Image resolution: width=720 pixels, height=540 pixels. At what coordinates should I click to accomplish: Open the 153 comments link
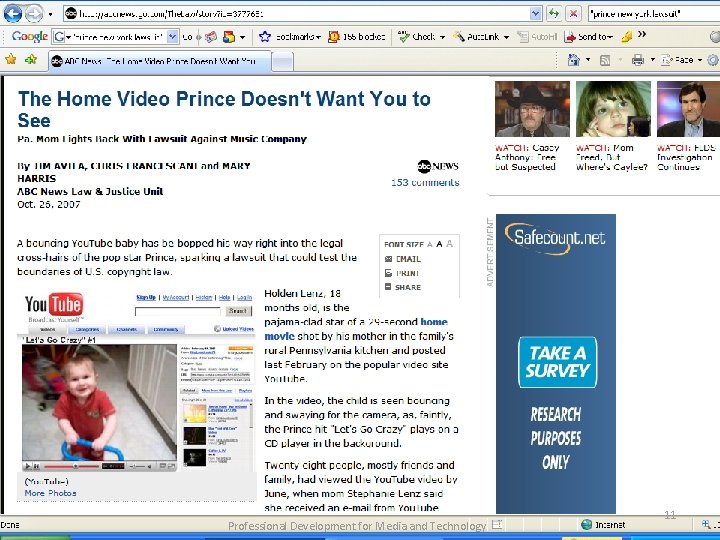[x=425, y=182]
